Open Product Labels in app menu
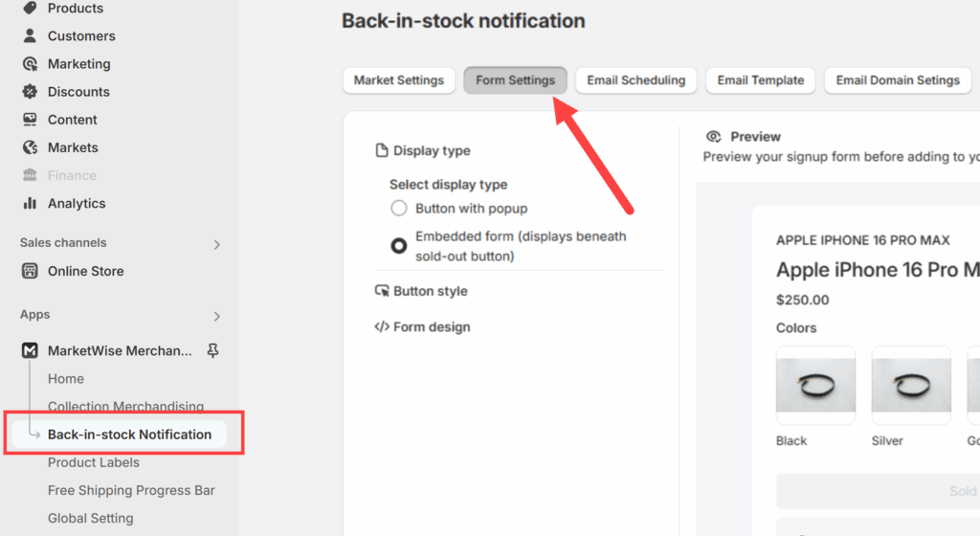The width and height of the screenshot is (980, 536). (94, 462)
